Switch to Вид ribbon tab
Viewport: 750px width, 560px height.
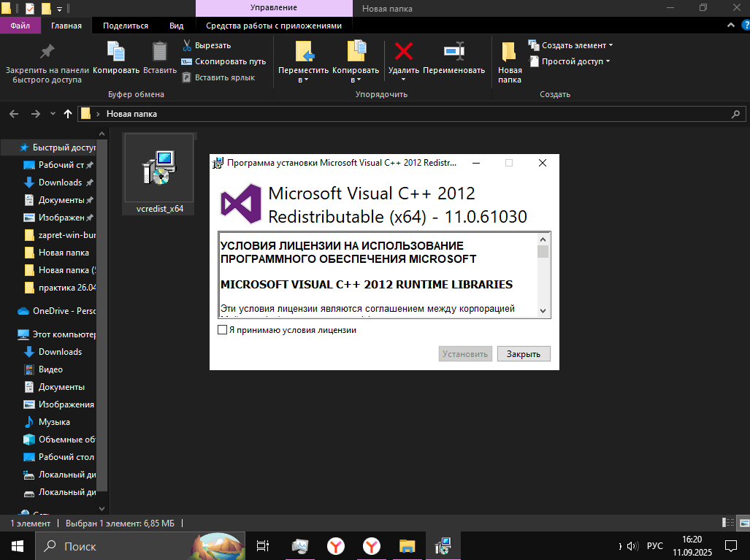[x=176, y=26]
